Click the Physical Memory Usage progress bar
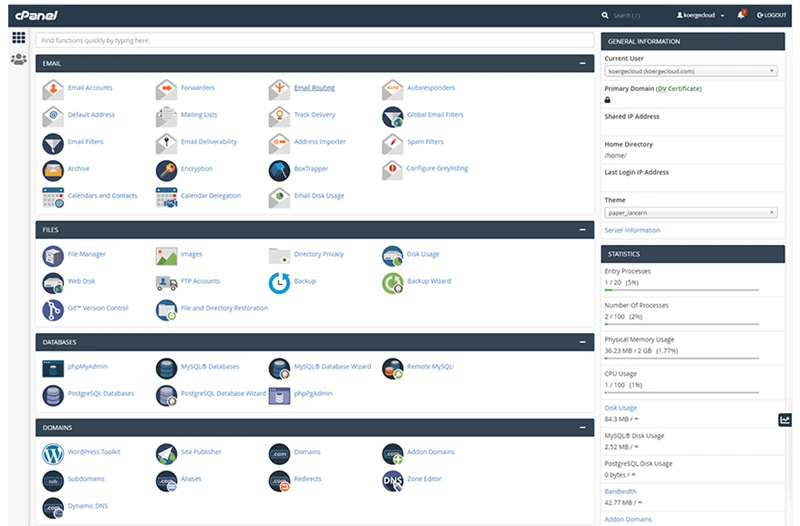 [x=682, y=358]
